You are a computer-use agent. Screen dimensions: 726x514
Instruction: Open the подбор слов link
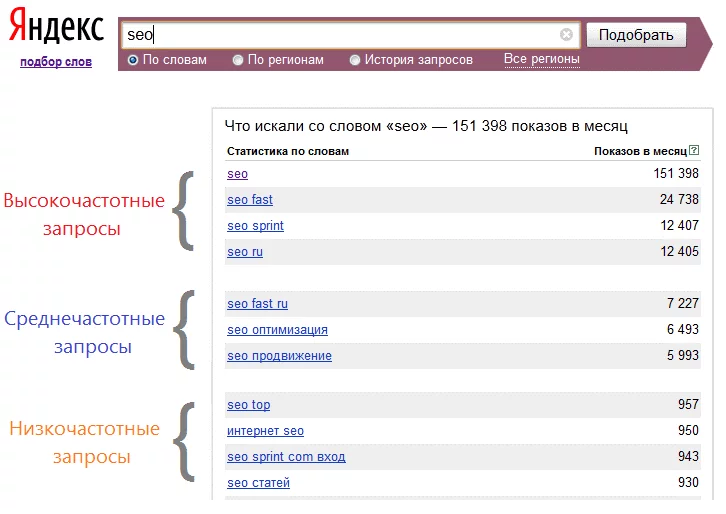tap(56, 62)
